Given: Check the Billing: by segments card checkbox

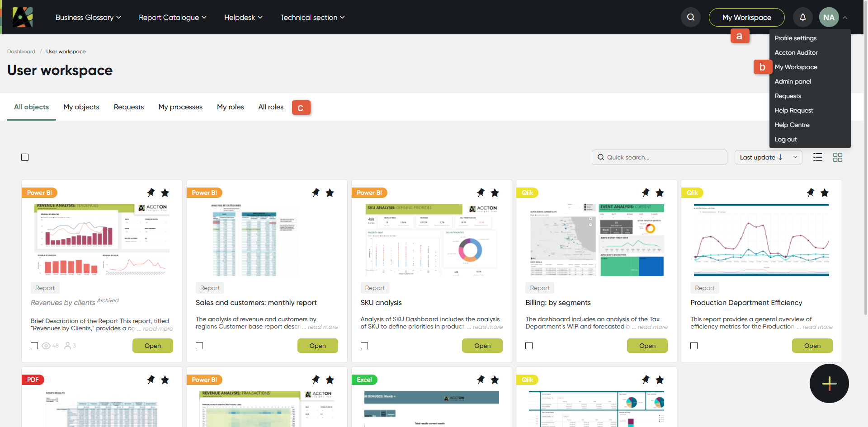Looking at the screenshot, I should 529,346.
